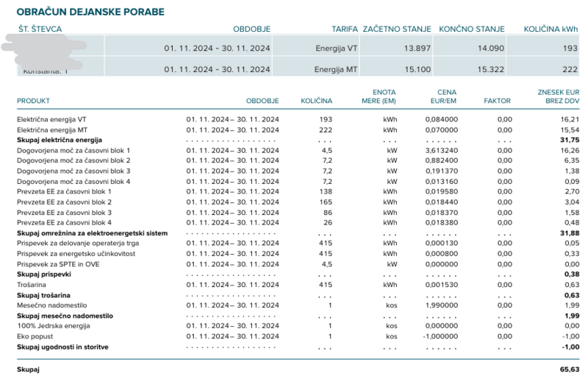Click the 'Energija MT' tariff cell
The width and height of the screenshot is (588, 379).
tap(333, 70)
